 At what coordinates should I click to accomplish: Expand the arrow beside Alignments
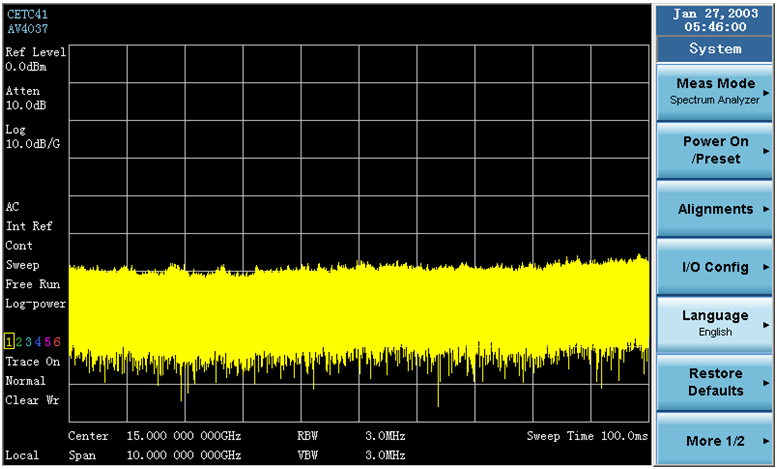(x=766, y=209)
